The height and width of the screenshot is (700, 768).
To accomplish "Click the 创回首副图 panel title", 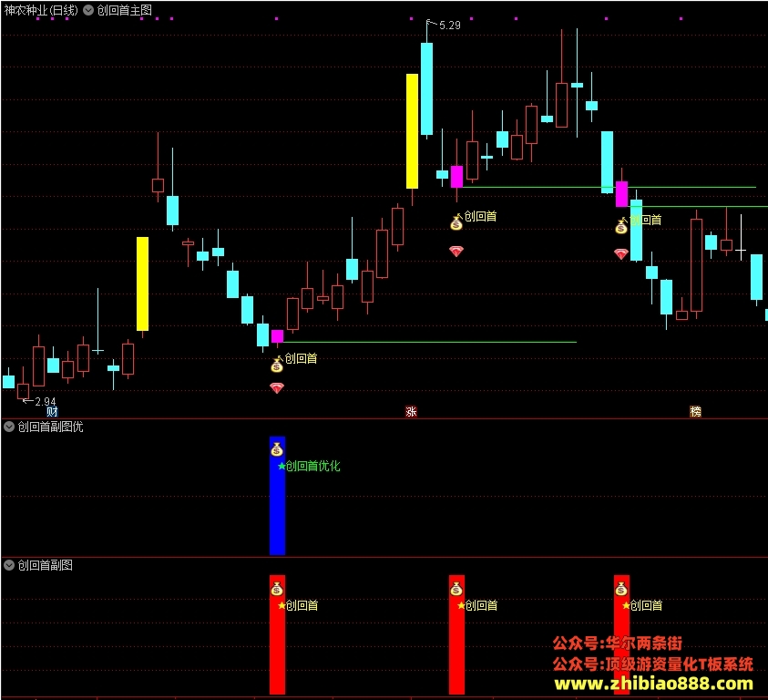I will [x=45, y=565].
